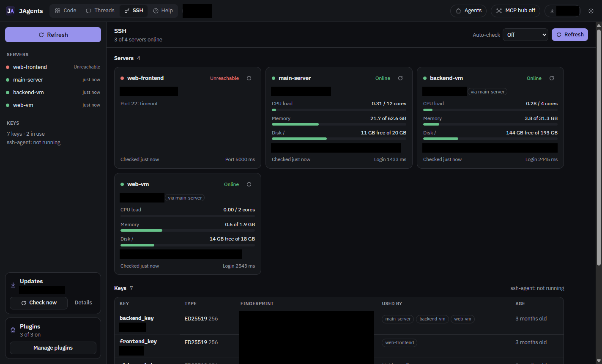The image size is (602, 364).
Task: Click the FINGERPRINT column header
Action: [x=257, y=304]
